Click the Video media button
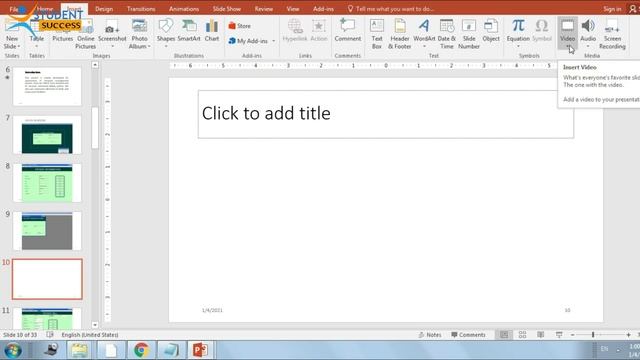This screenshot has width=640, height=360. pyautogui.click(x=567, y=33)
